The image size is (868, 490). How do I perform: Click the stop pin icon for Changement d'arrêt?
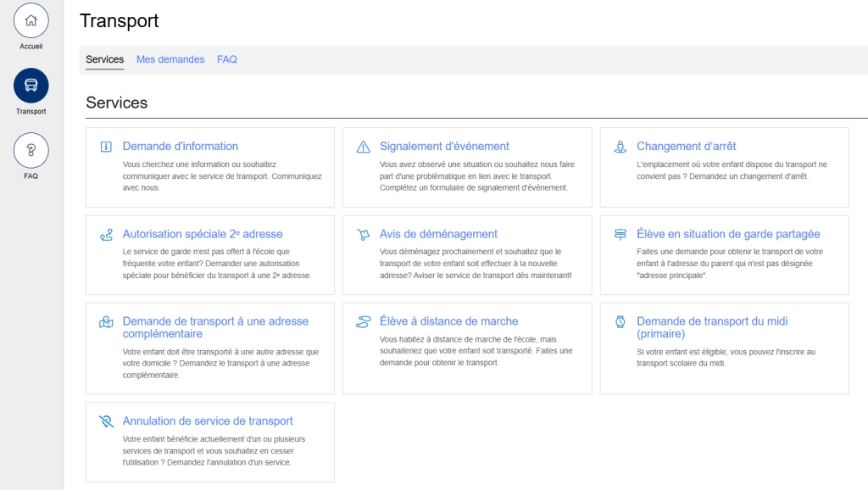(620, 147)
